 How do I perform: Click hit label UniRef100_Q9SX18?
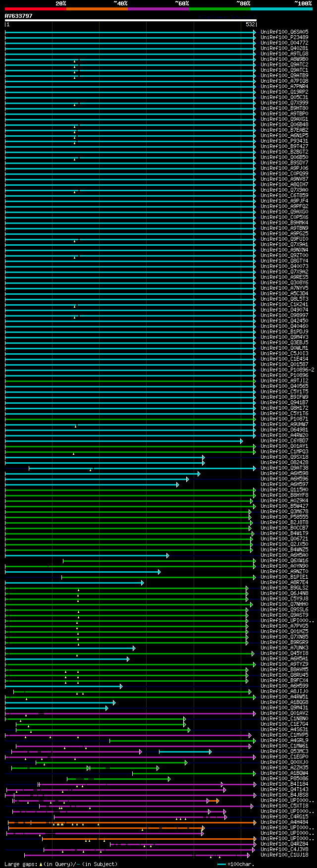click(284, 457)
